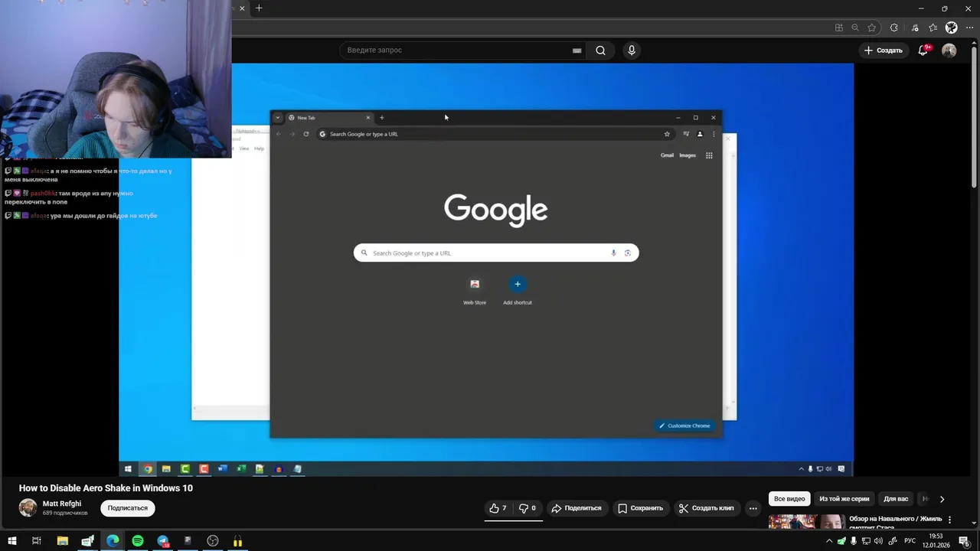Select the Из той же серии chip
Screen dimensions: 980x551
(844, 499)
